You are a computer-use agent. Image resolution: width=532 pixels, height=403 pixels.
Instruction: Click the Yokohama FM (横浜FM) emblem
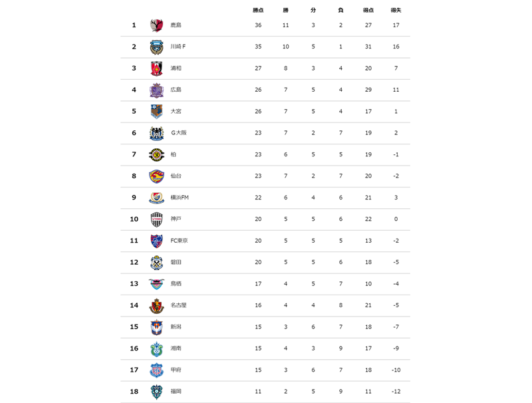pyautogui.click(x=156, y=198)
